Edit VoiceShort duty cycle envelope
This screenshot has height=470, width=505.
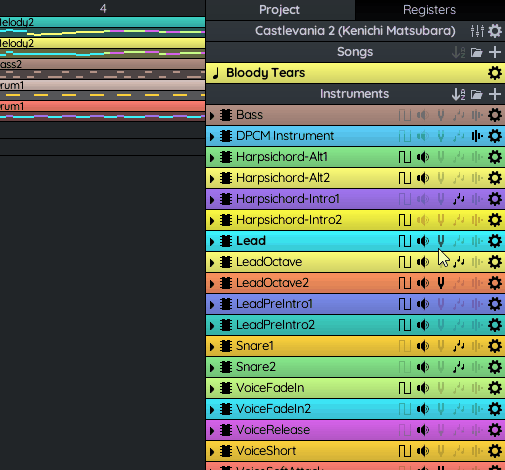tap(405, 451)
